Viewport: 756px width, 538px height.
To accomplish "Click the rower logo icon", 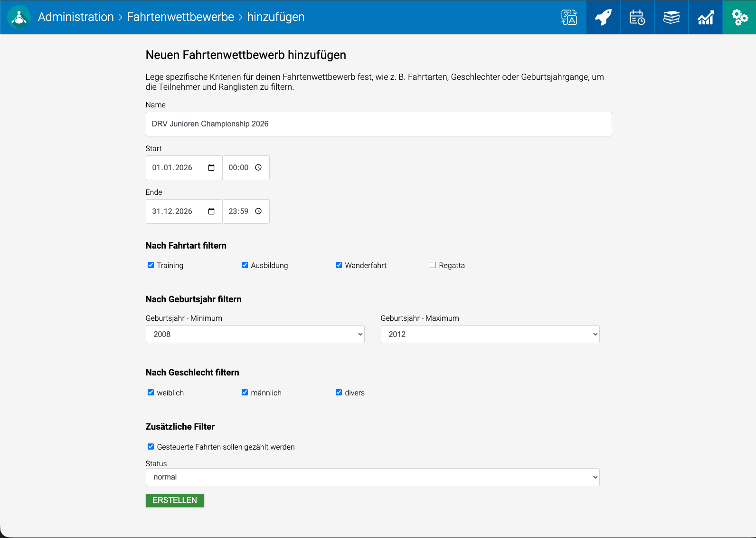I will (x=19, y=17).
